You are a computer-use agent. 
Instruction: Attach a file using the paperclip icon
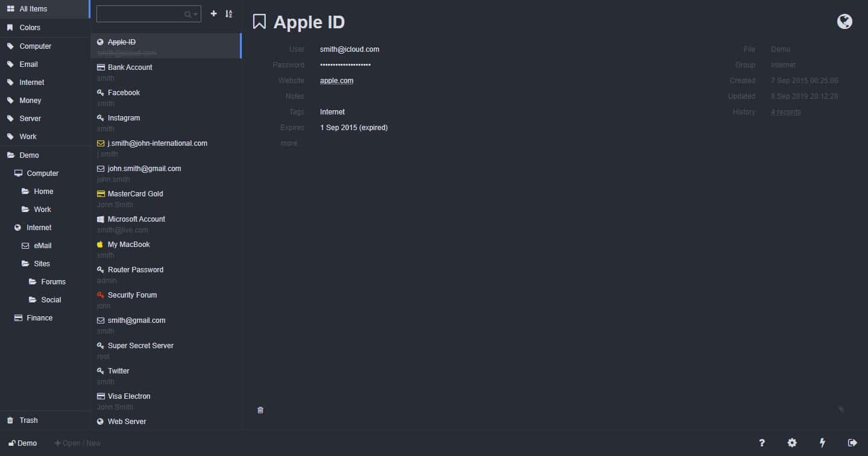tap(841, 409)
